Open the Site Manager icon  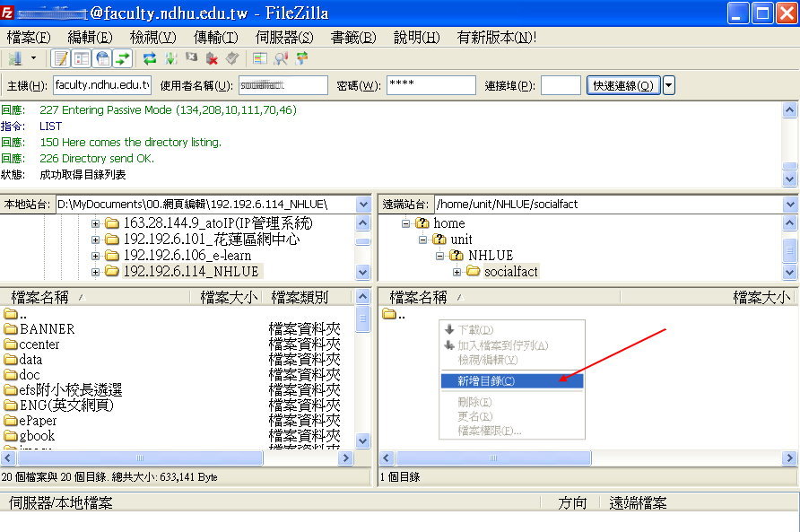(x=15, y=58)
